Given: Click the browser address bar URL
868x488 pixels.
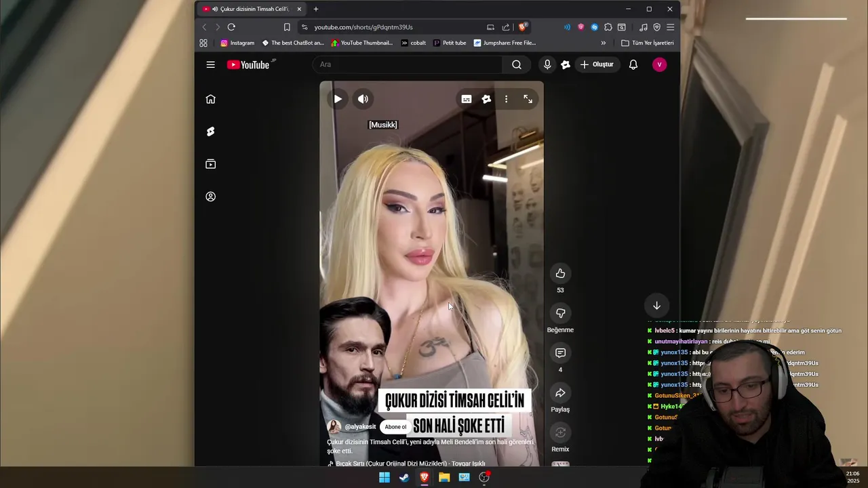Looking at the screenshot, I should (363, 27).
